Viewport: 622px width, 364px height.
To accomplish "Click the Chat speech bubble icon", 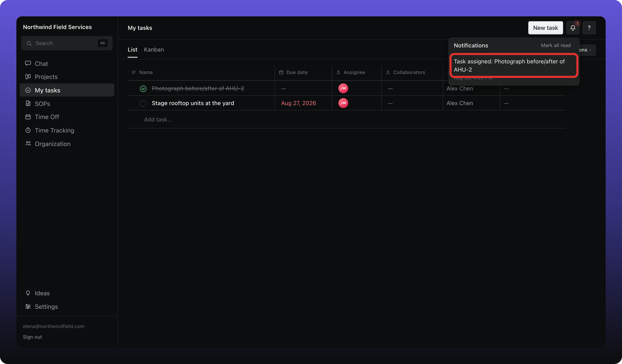I will (28, 63).
